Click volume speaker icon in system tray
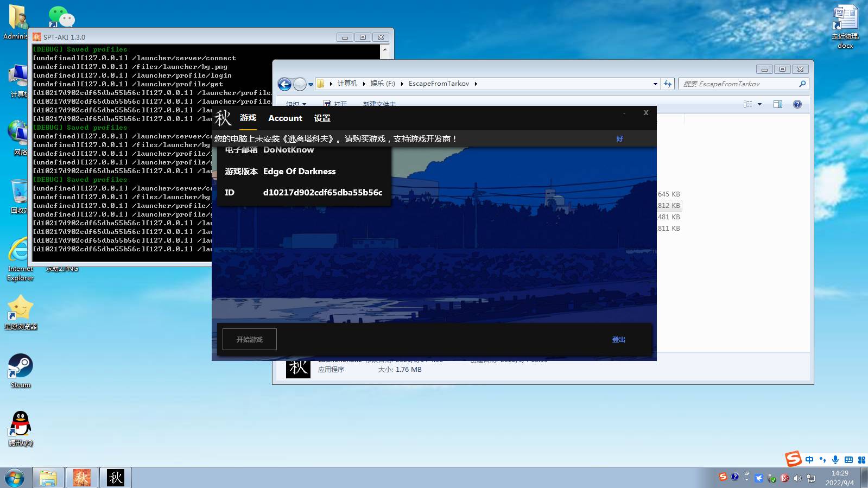 pos(797,478)
